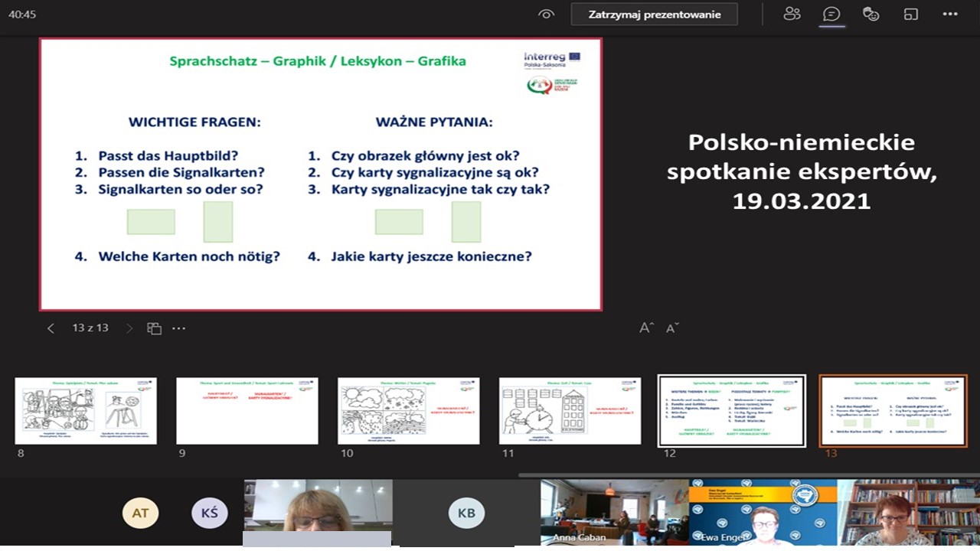The image size is (980, 551).
Task: Open more slide options menu
Action: click(x=178, y=328)
